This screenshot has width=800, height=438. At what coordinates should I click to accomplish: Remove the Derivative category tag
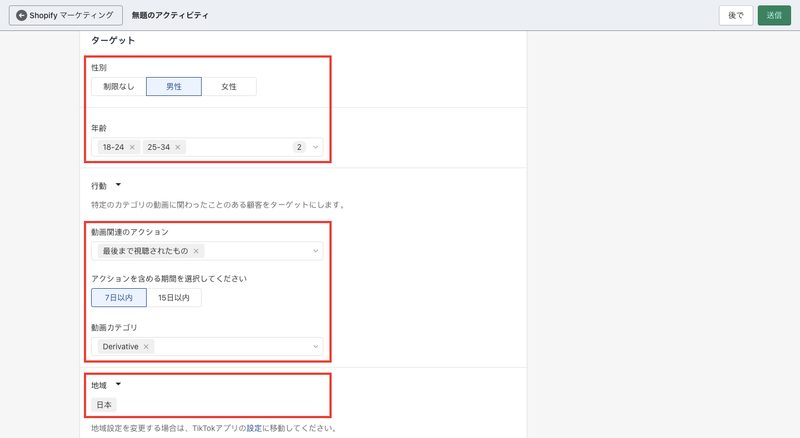pos(146,347)
